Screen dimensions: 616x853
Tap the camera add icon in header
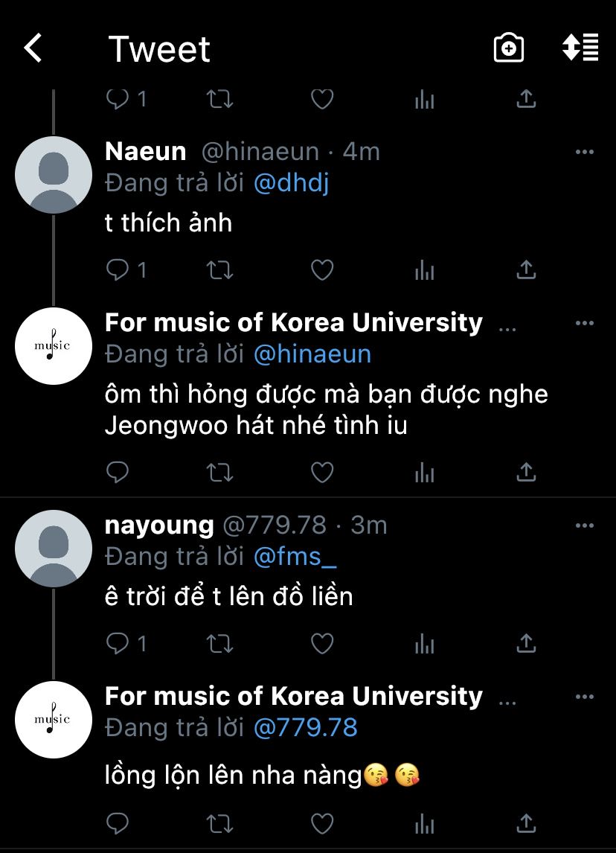point(509,48)
